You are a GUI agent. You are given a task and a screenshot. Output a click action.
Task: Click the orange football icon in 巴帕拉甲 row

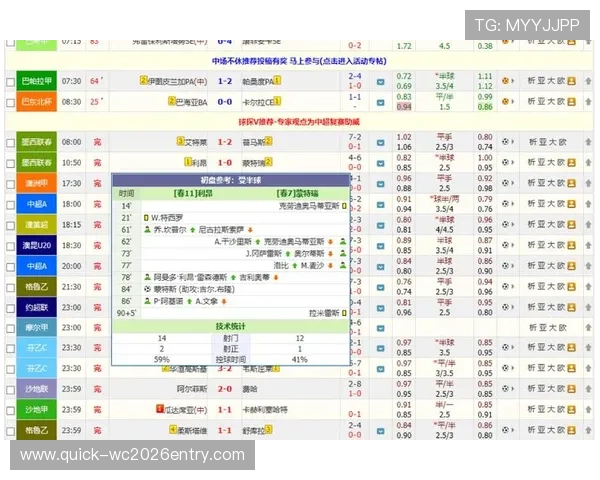pyautogui.click(x=506, y=81)
